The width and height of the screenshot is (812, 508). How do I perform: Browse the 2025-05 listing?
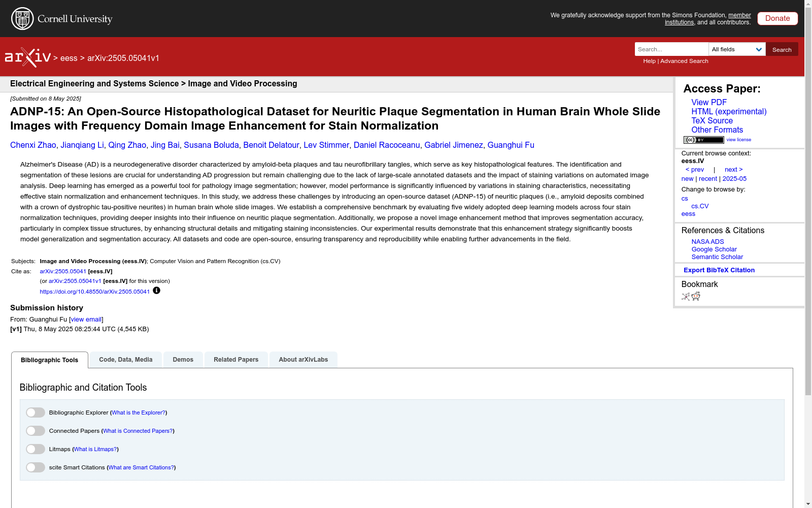pos(734,179)
